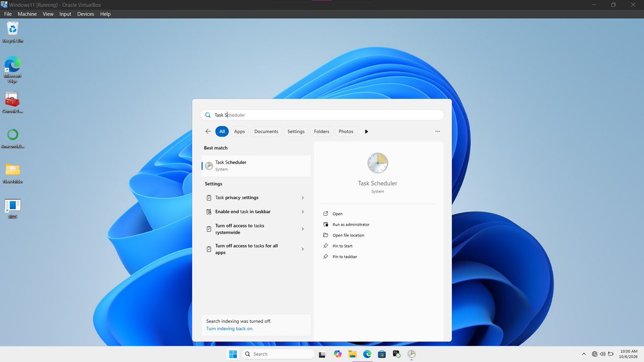
Task: Click the large Task Scheduler clock icon
Action: coord(377,162)
